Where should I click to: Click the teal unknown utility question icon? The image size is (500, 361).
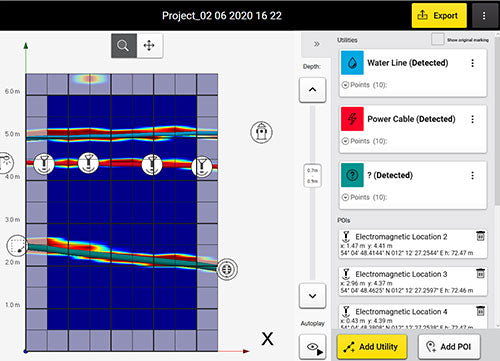click(352, 175)
